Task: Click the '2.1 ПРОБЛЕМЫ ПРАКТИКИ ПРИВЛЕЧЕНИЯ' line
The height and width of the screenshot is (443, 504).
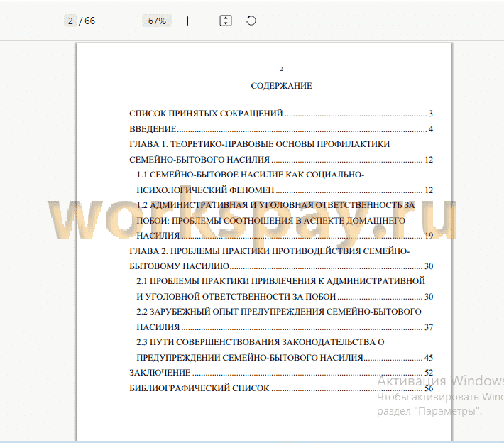Action: [x=280, y=281]
